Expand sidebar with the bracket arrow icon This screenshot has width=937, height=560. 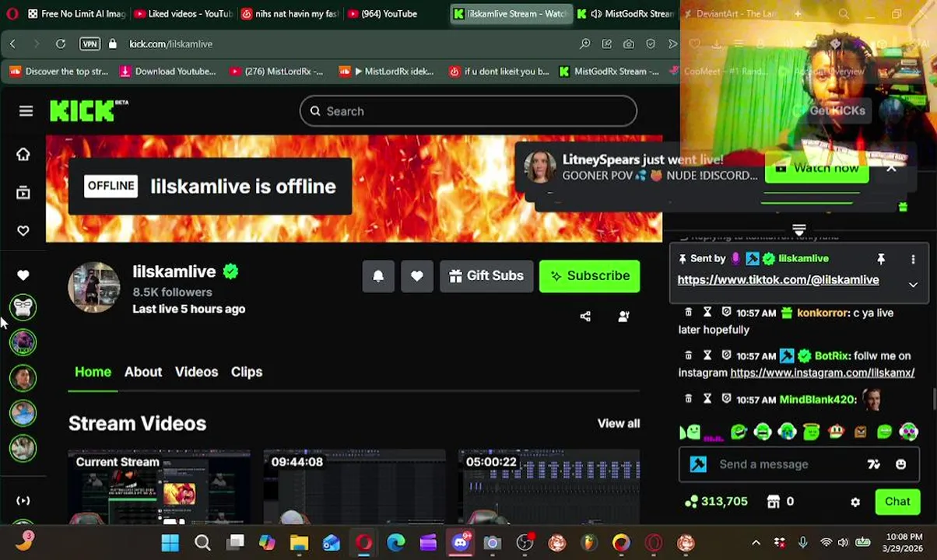click(x=23, y=501)
